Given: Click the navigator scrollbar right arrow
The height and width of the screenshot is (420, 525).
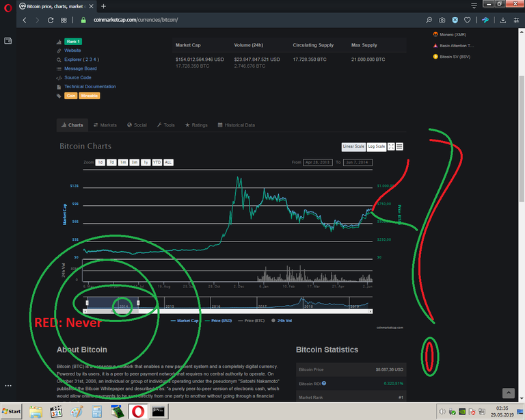Looking at the screenshot, I should point(371,311).
